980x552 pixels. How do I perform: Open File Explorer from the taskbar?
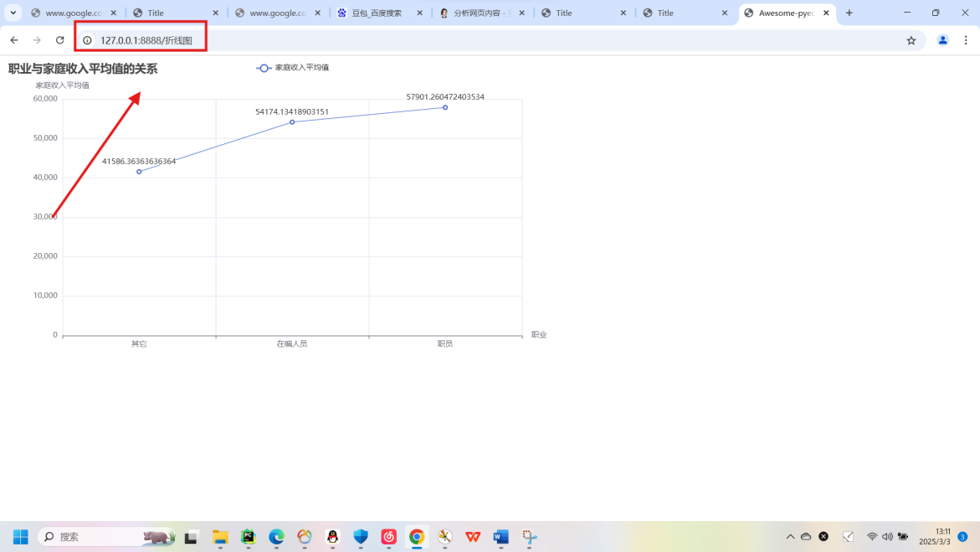pyautogui.click(x=220, y=537)
